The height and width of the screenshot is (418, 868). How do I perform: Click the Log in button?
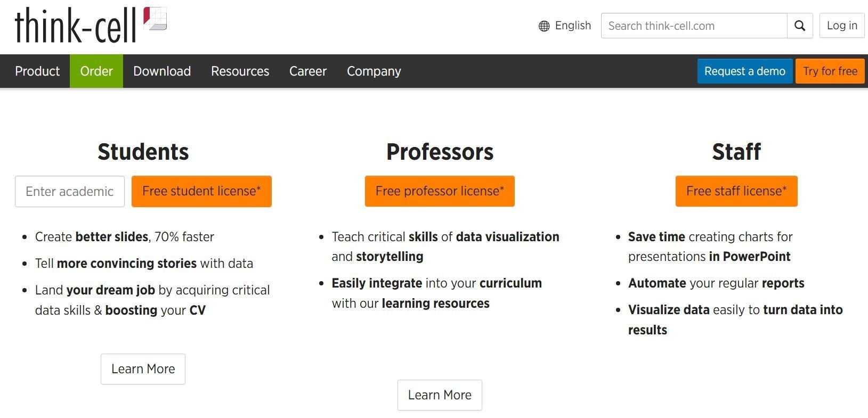(842, 26)
